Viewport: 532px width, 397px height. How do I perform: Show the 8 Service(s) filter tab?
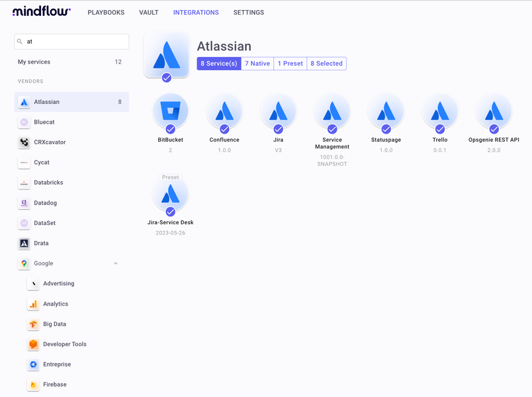click(x=219, y=64)
